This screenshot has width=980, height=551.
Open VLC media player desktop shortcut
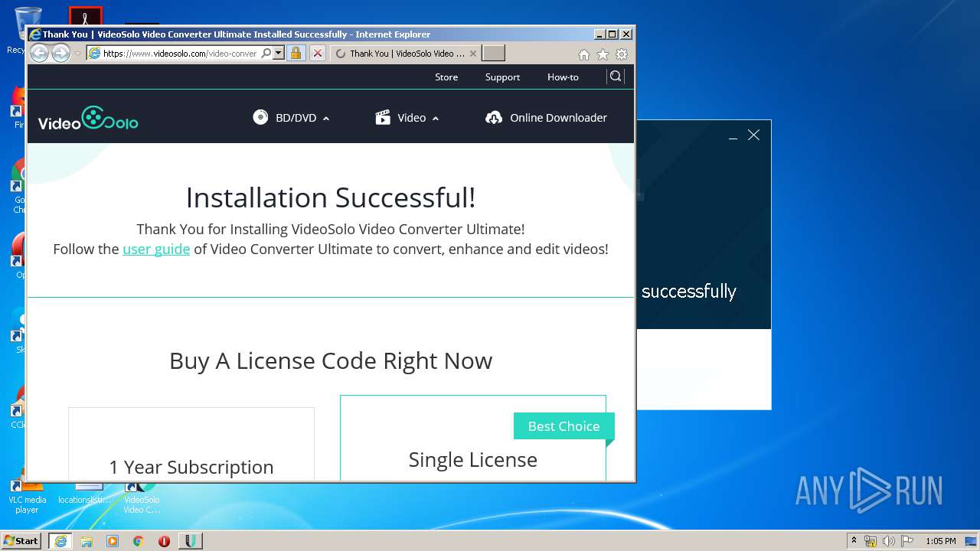pos(27,496)
